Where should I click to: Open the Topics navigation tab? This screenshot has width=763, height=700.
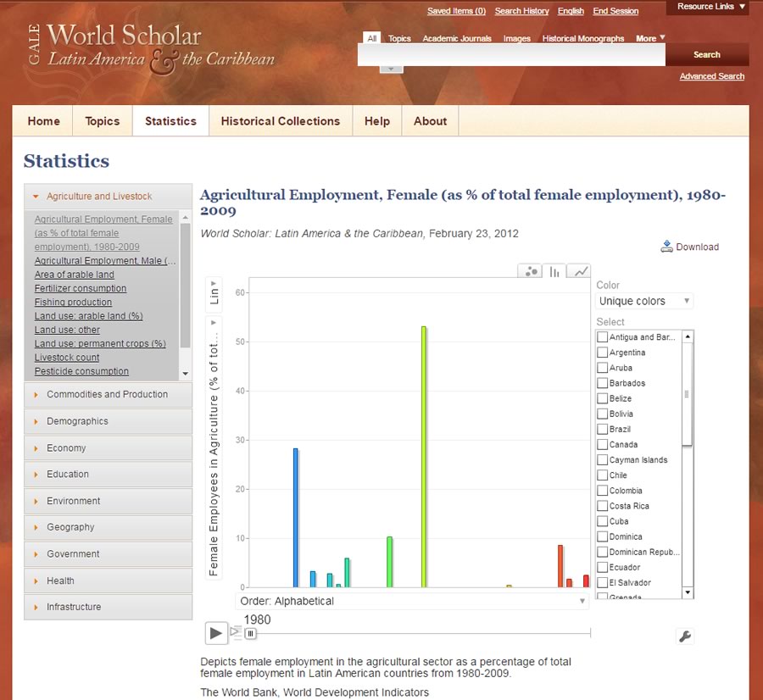point(103,121)
